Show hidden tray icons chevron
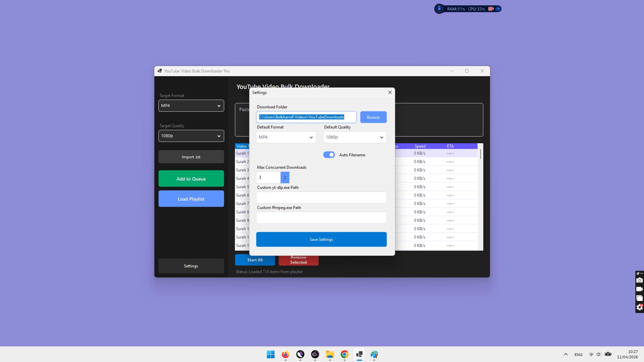The image size is (644, 362). (x=565, y=354)
